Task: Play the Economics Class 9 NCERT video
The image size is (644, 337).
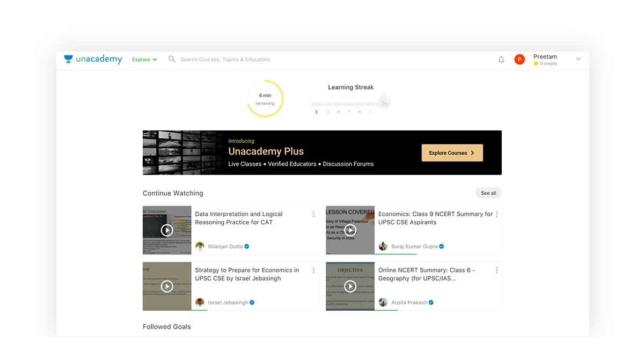Action: 350,230
